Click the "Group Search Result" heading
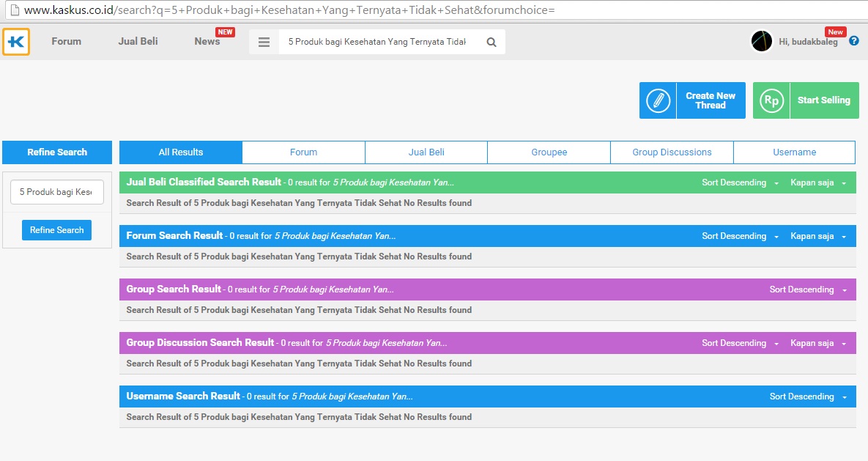The width and height of the screenshot is (868, 461). pos(174,289)
